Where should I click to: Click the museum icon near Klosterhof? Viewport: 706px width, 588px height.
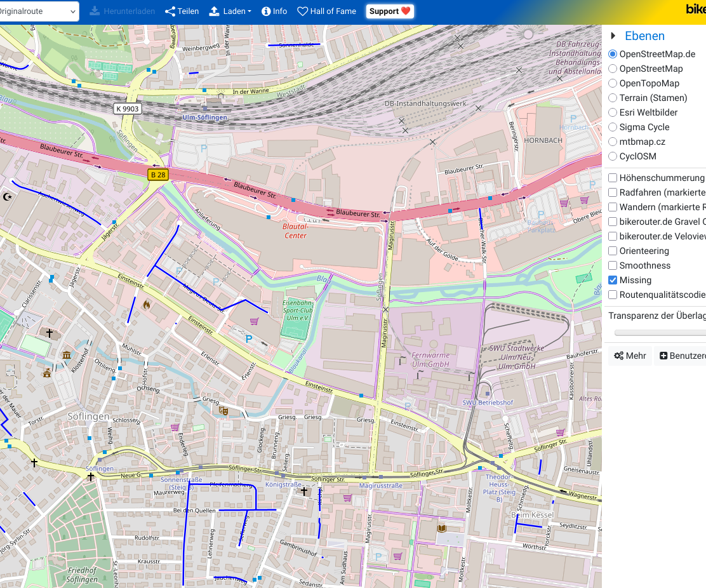(67, 354)
